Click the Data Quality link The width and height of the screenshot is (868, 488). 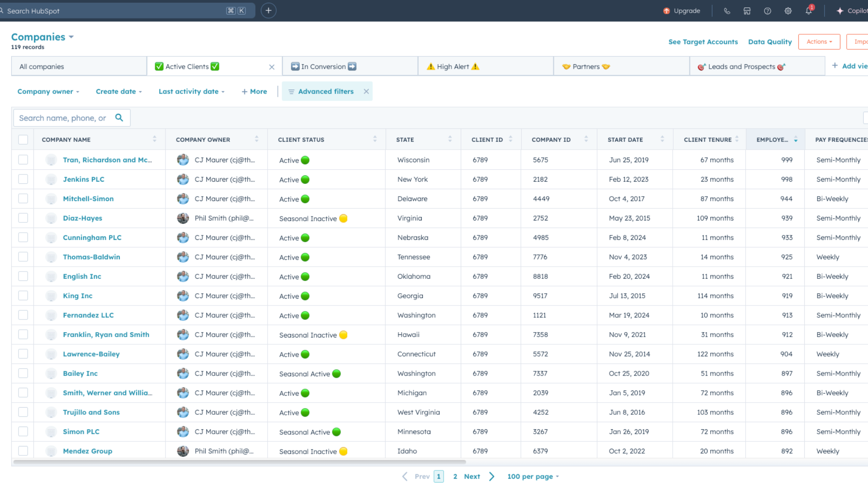pyautogui.click(x=770, y=42)
